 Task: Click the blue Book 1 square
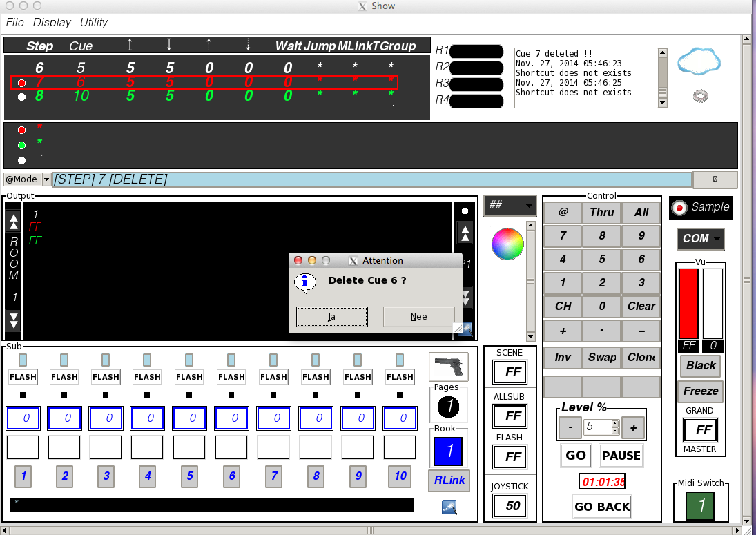448,451
